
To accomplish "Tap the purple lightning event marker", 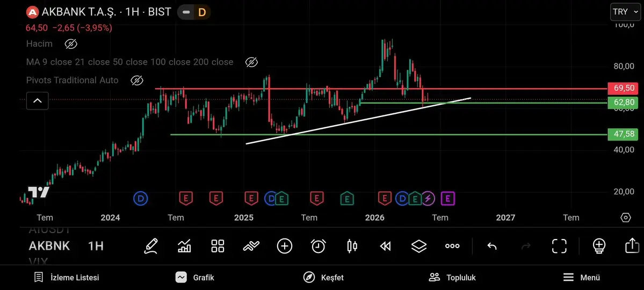I will tap(428, 199).
